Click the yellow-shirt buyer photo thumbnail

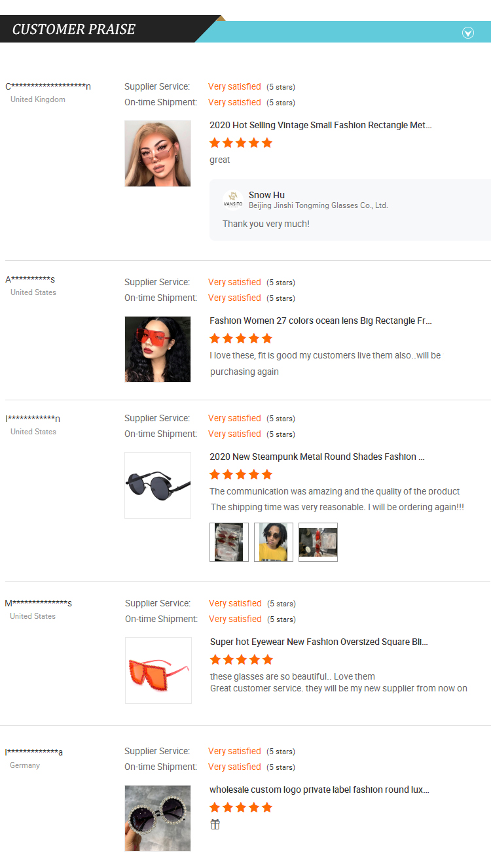pos(273,542)
